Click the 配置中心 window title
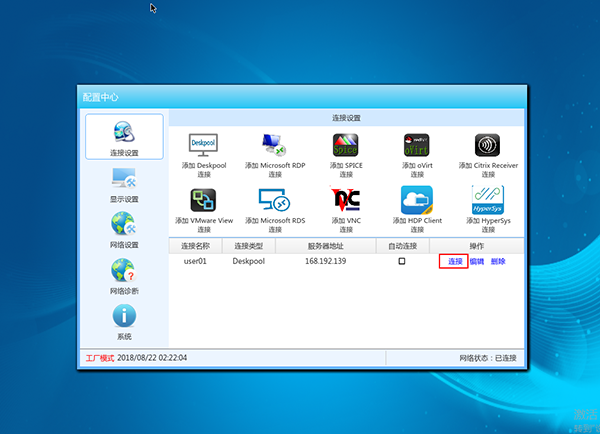This screenshot has width=600, height=434. (101, 97)
